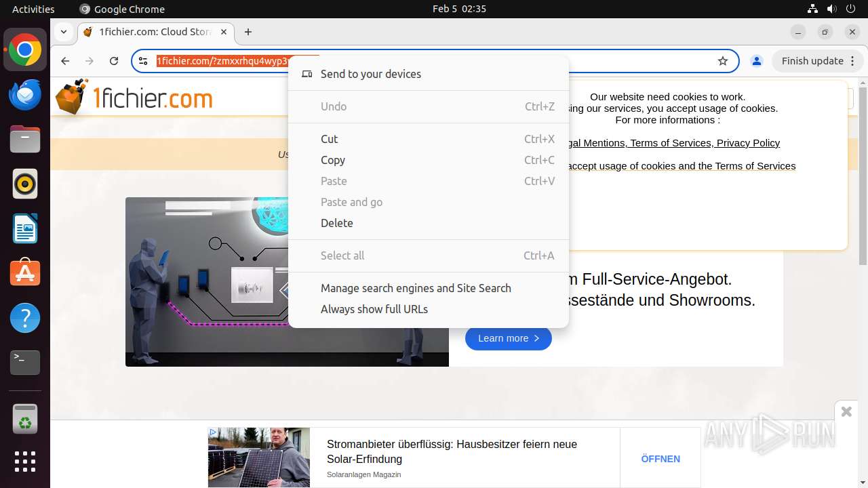The height and width of the screenshot is (488, 868).
Task: Open Files from the dock
Action: (x=25, y=140)
